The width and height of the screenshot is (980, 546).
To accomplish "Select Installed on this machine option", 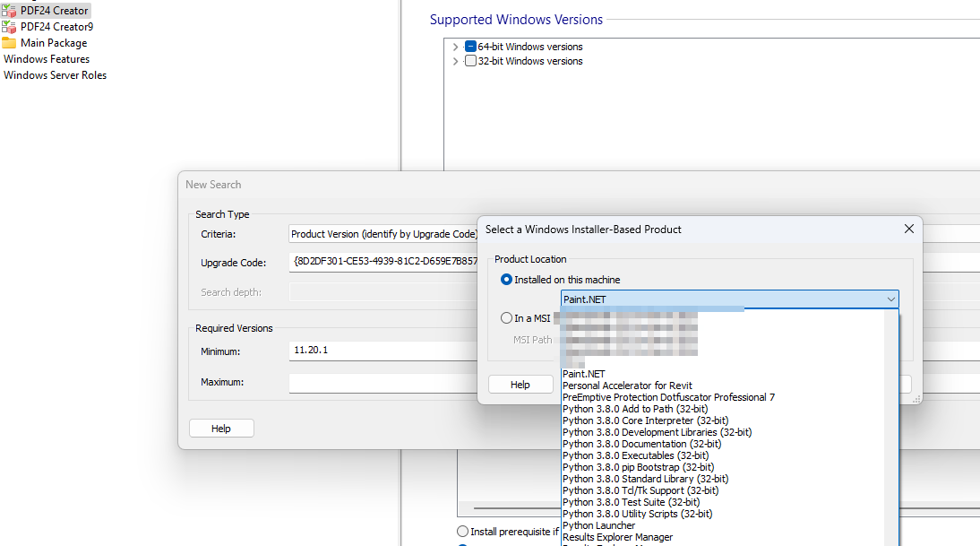I will (x=508, y=279).
